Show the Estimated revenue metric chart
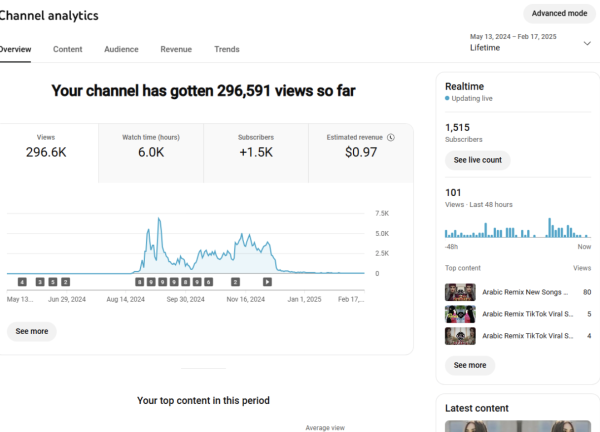This screenshot has height=432, width=600. (x=361, y=153)
